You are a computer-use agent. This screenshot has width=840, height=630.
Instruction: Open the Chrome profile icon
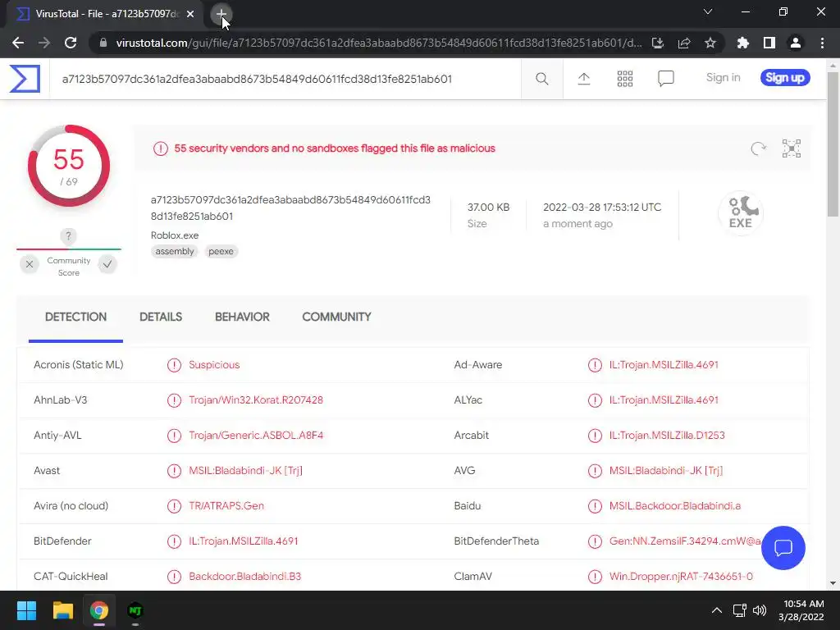795,43
